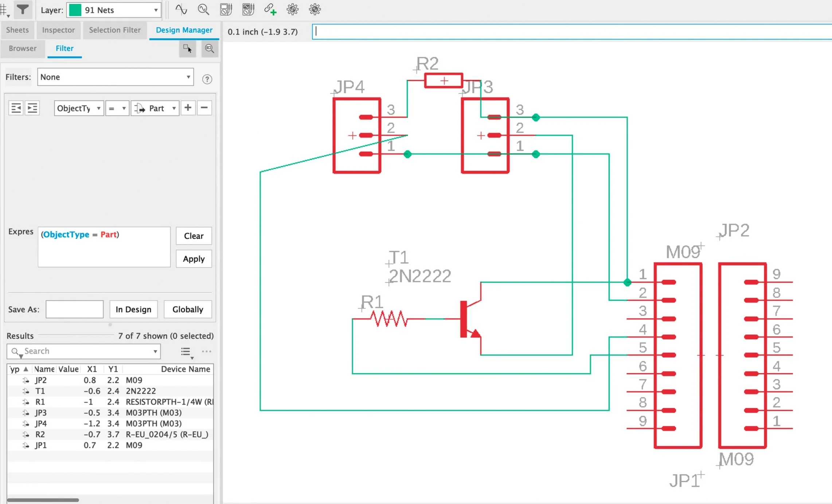This screenshot has width=832, height=504.
Task: Toggle the select-in-design cursor button
Action: [x=187, y=48]
